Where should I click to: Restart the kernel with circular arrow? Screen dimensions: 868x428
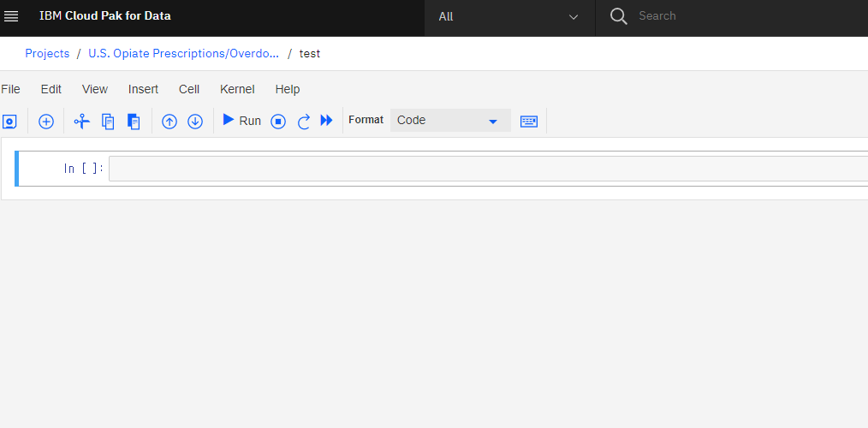[x=304, y=122]
